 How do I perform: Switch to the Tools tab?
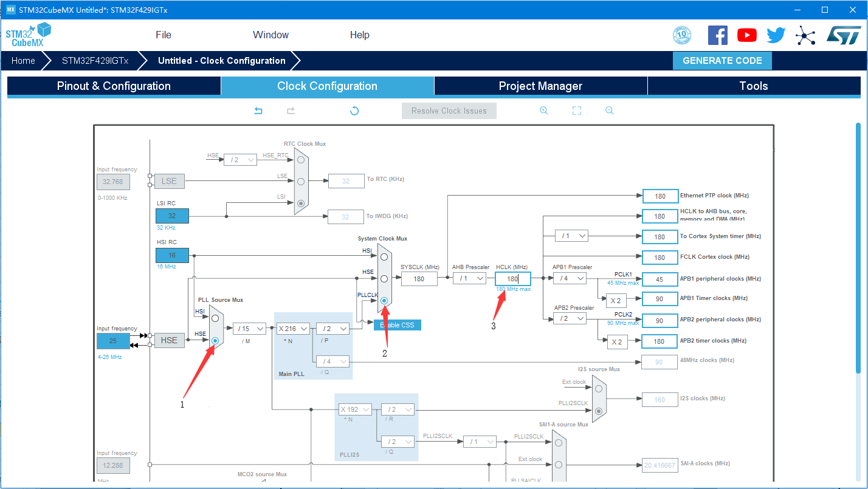point(754,86)
